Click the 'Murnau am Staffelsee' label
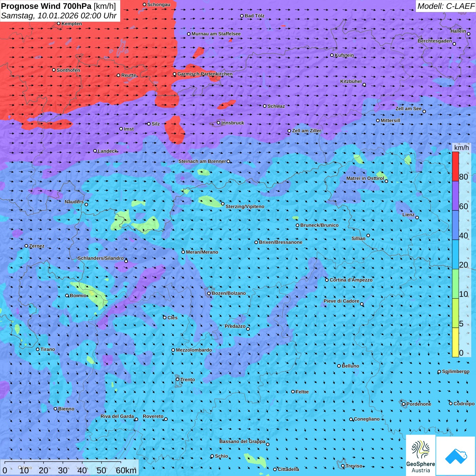 [x=216, y=34]
